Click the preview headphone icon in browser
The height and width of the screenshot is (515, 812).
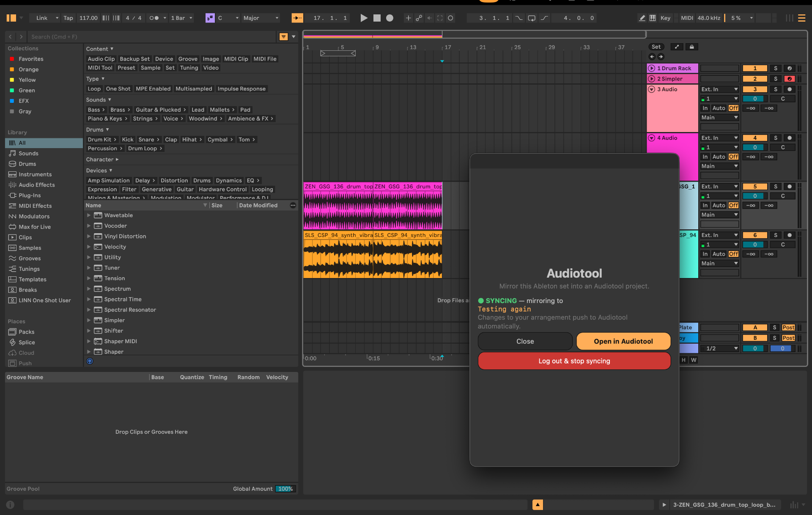[x=90, y=361]
